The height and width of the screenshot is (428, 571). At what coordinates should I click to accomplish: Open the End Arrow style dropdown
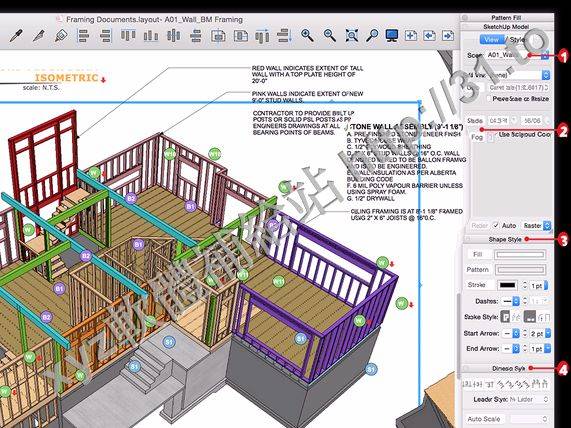pos(511,349)
